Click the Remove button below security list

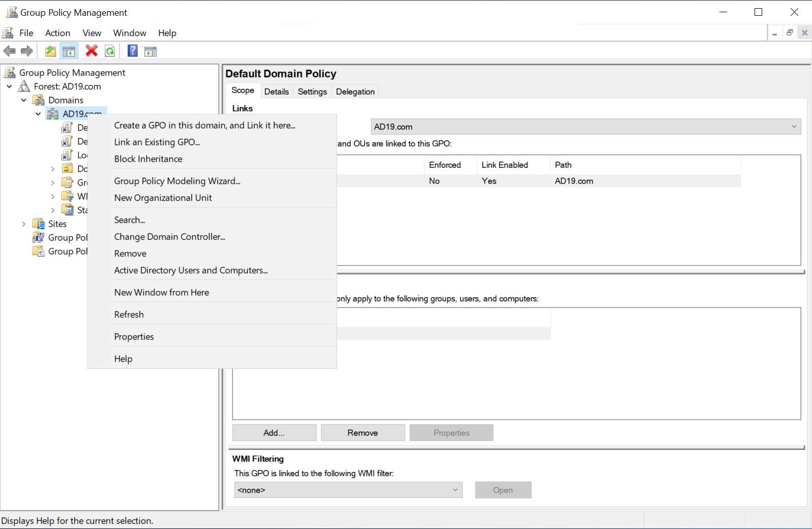coord(363,433)
